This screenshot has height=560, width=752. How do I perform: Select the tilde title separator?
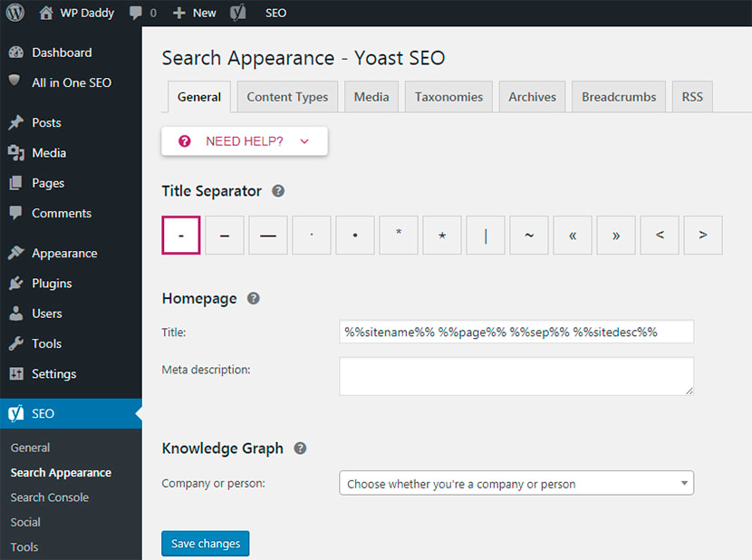click(529, 235)
